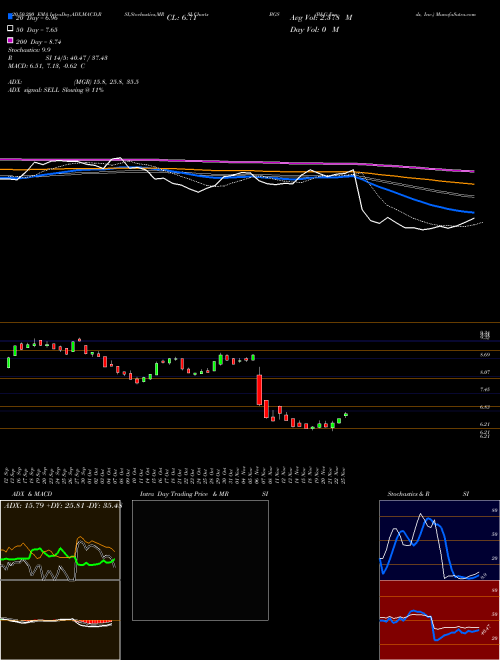
Task: Click the 8.69 price axis label
Action: point(485,355)
